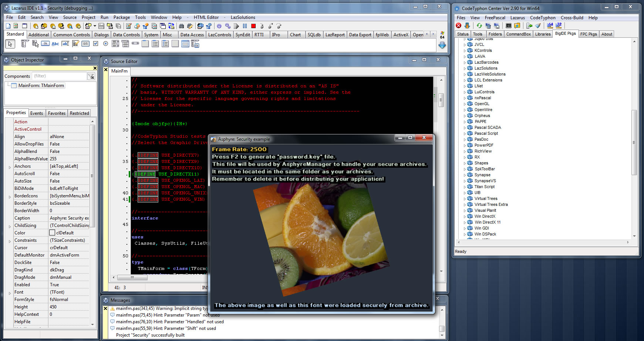
Task: Click the Caption property value field
Action: [69, 218]
